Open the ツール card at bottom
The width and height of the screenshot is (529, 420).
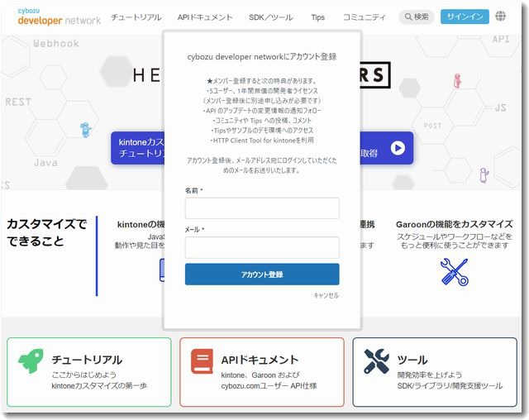435,372
